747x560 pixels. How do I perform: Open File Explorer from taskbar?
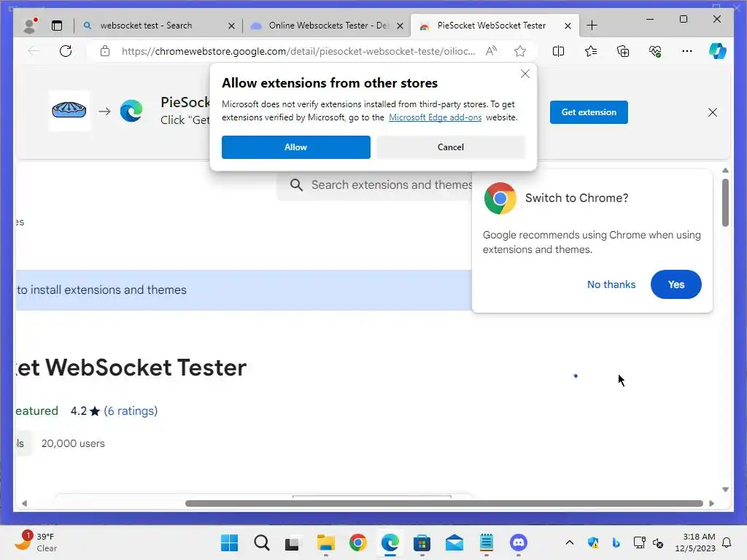(x=326, y=542)
